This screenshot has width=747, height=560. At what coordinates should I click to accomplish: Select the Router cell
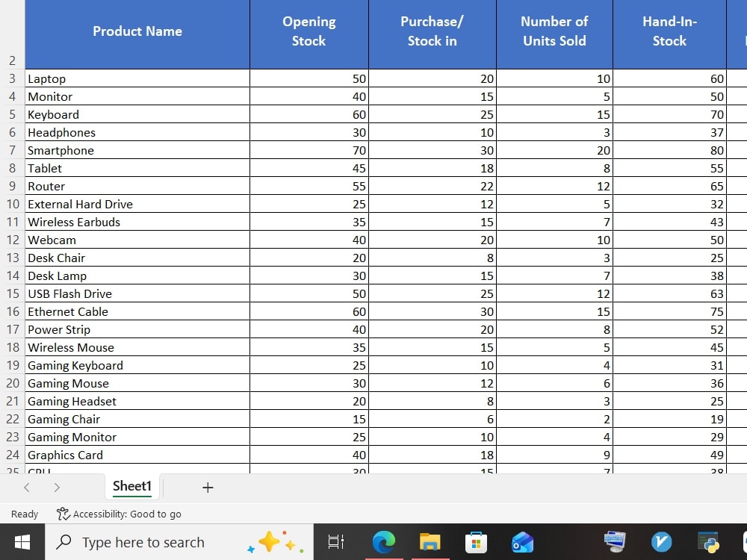point(137,186)
